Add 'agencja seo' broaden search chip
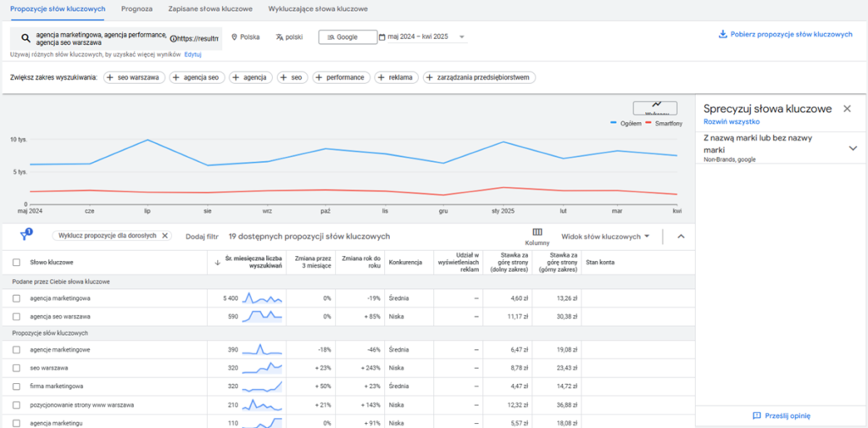Viewport: 868px width, 428px height. click(197, 77)
